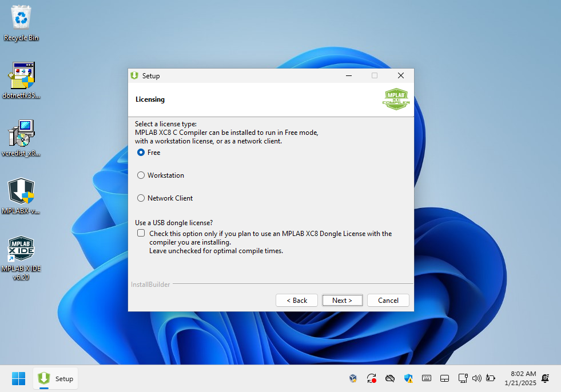
Task: Select the Recycle Bin desktop icon
Action: [x=21, y=23]
